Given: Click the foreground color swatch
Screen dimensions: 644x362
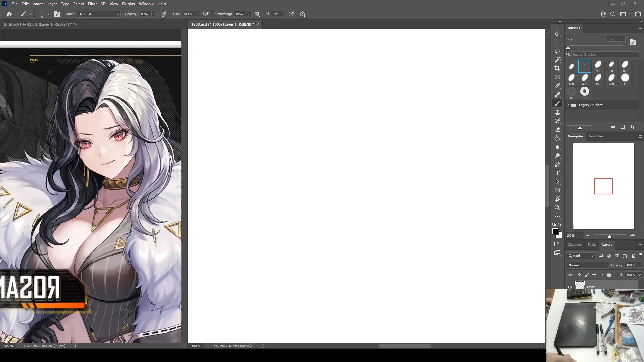Looking at the screenshot, I should tap(555, 232).
